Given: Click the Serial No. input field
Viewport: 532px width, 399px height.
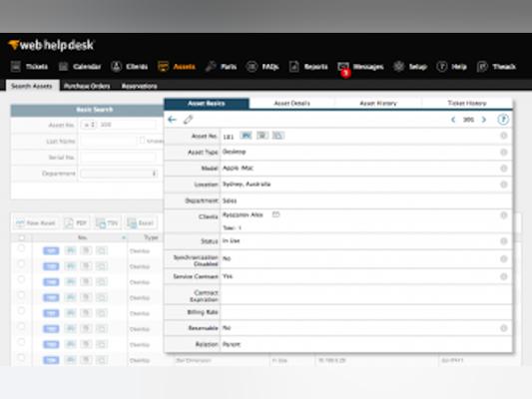Looking at the screenshot, I should 119,158.
